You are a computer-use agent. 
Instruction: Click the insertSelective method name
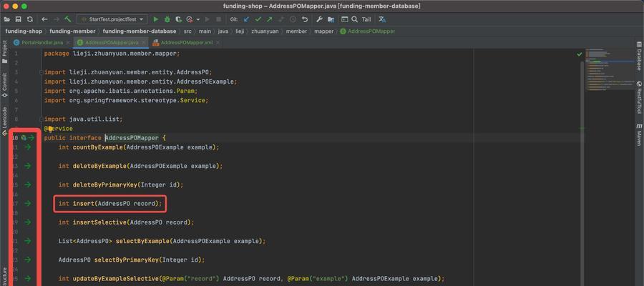99,222
